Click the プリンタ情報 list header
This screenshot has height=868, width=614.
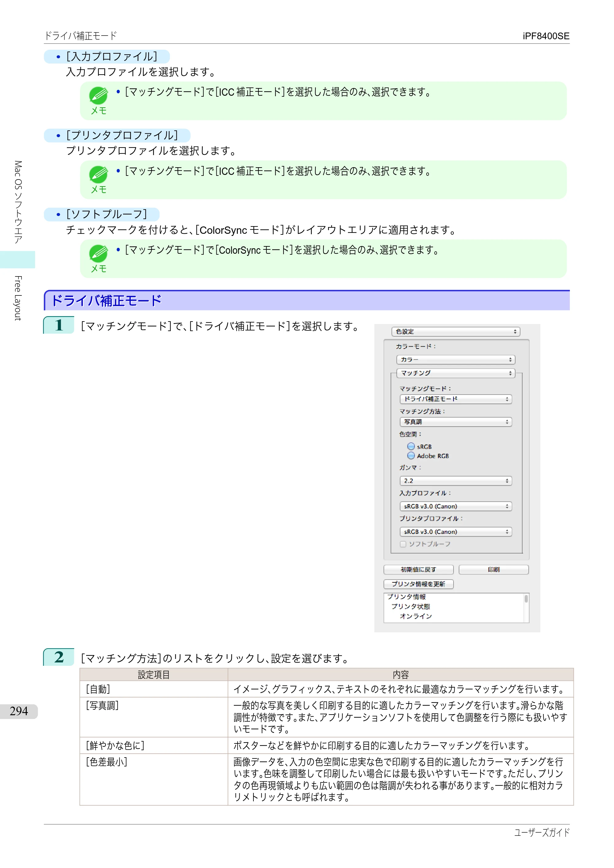(x=407, y=597)
